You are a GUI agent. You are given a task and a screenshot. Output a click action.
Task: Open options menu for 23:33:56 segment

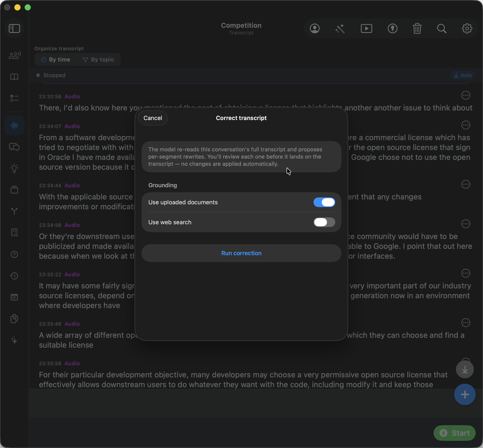(466, 95)
